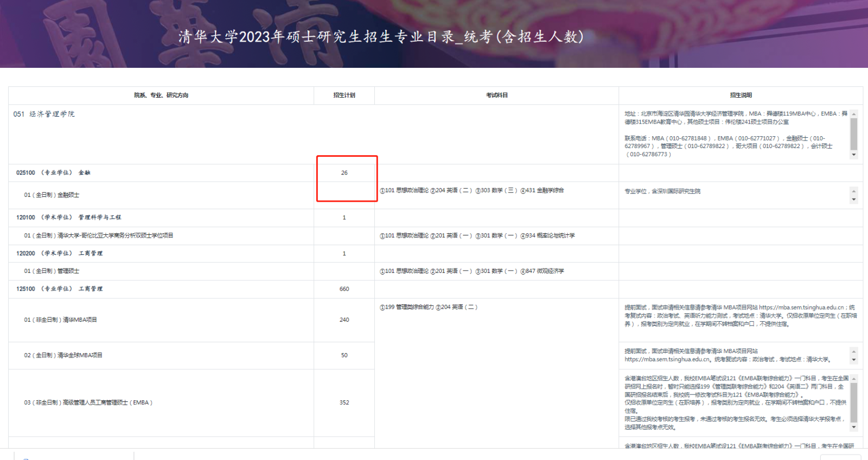Image resolution: width=868 pixels, height=460 pixels.
Task: Select 03 (非全日制) 高级管理人员工商管理硕士 (EMBA) row
Action: (436, 403)
